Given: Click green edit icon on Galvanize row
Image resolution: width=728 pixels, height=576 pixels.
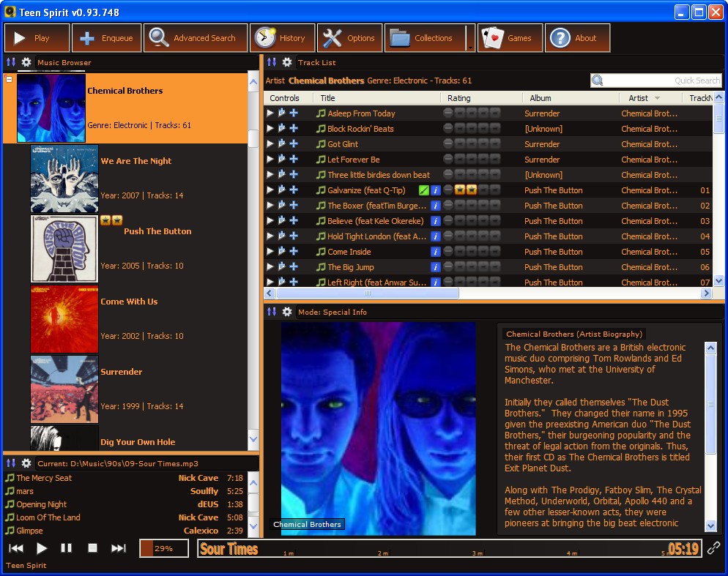Looking at the screenshot, I should pos(423,190).
